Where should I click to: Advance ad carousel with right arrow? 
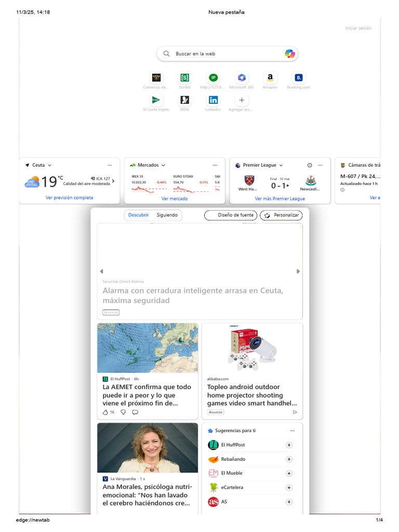(x=298, y=271)
